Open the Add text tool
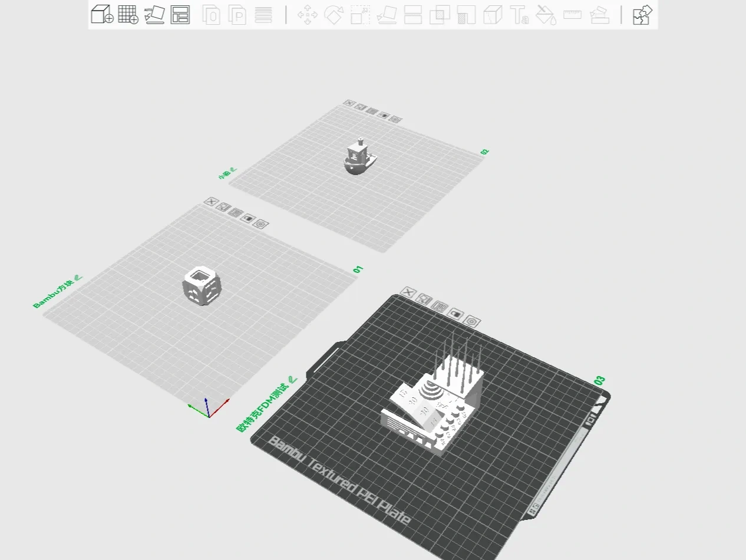 coord(520,15)
